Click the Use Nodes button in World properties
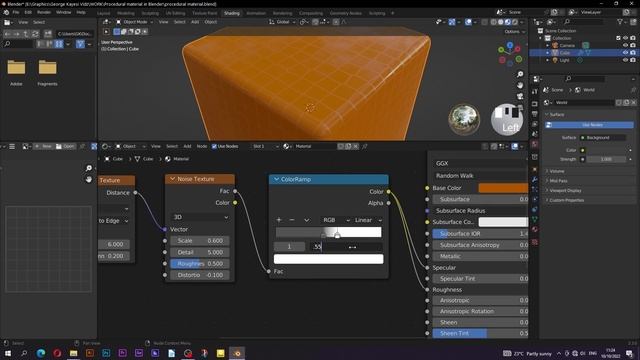The width and height of the screenshot is (640, 360). 589,125
